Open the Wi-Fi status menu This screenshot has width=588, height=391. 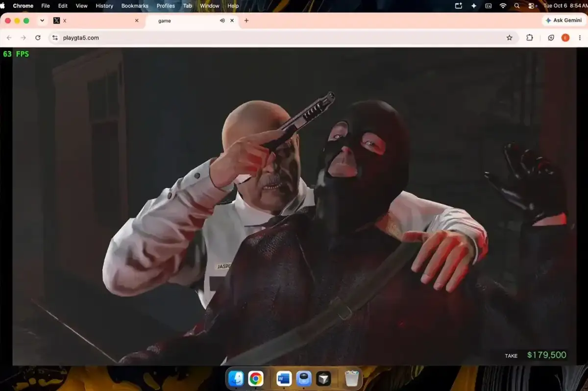(503, 6)
